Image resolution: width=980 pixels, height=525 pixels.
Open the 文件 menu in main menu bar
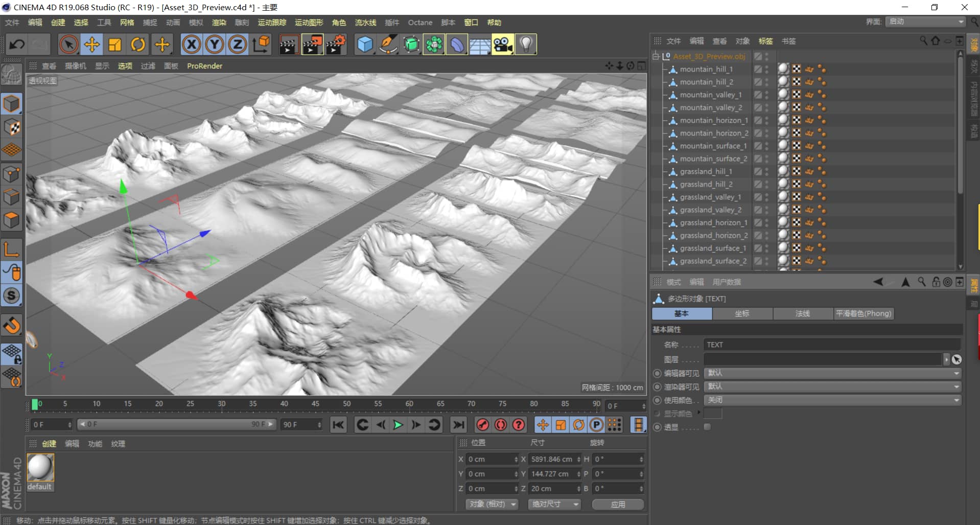pos(12,22)
